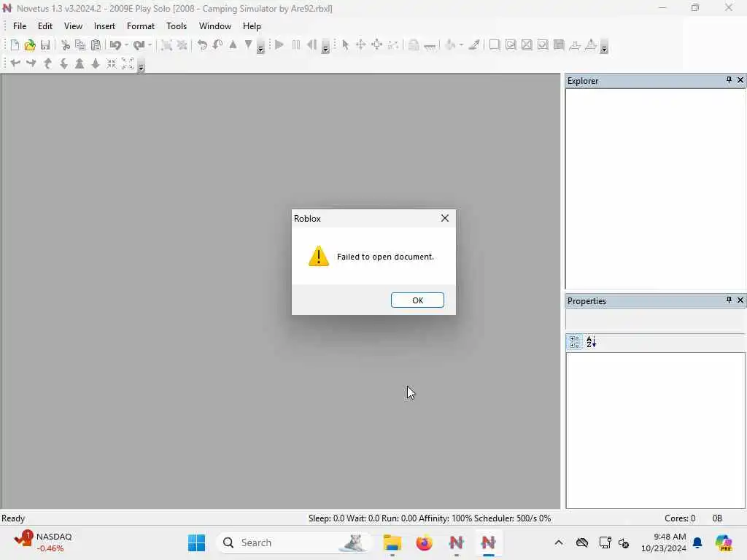
Task: Click the Copy icon in the toolbar
Action: tap(80, 45)
